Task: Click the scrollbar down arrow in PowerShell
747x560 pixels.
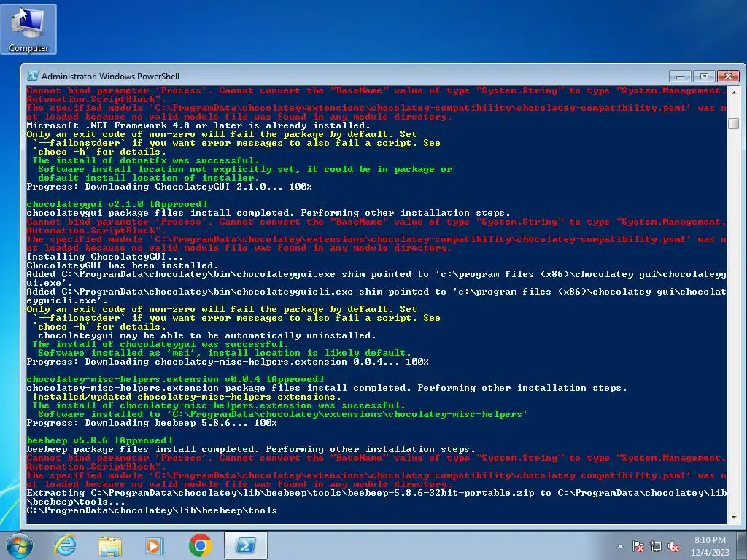Action: 734,517
